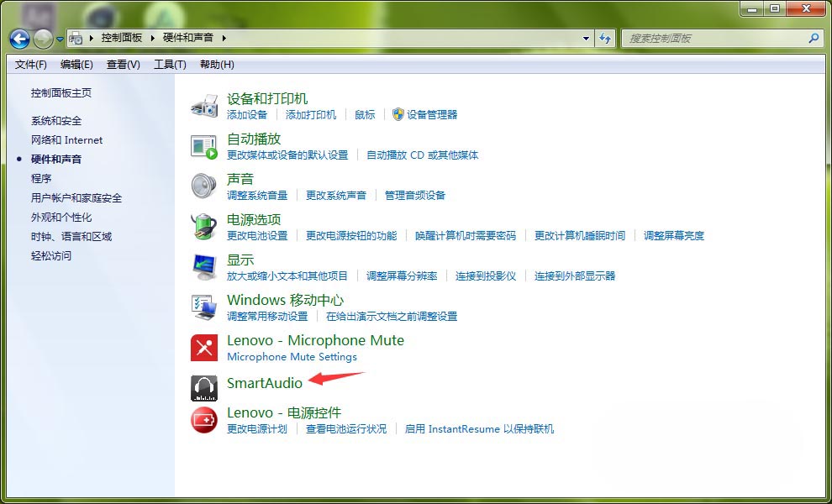Open the 帮助(H) menu
Screen dimensions: 832x504
[217, 64]
